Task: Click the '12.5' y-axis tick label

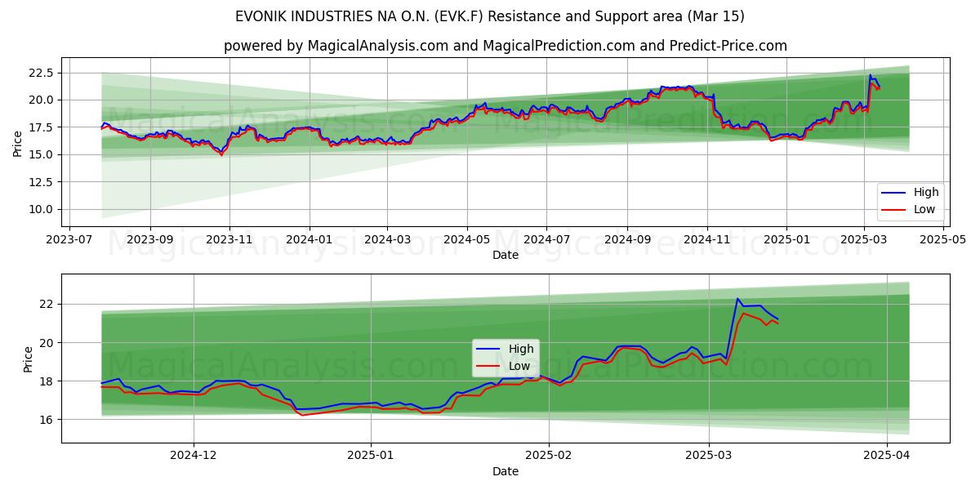Action: pyautogui.click(x=42, y=181)
